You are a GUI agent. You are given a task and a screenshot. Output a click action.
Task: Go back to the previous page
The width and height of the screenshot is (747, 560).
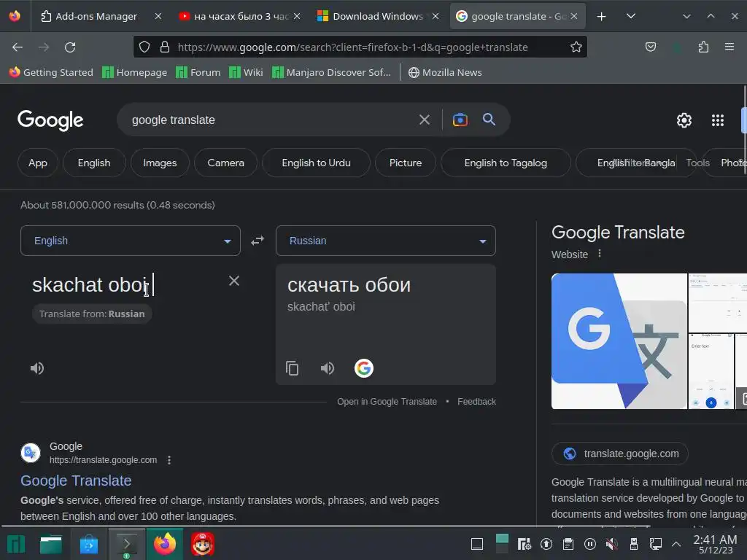[18, 47]
